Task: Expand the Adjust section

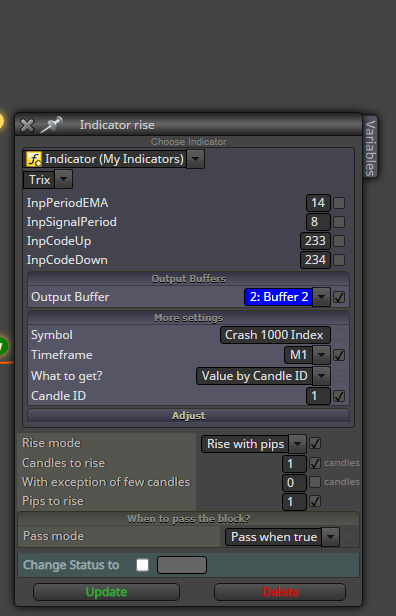Action: pos(188,416)
